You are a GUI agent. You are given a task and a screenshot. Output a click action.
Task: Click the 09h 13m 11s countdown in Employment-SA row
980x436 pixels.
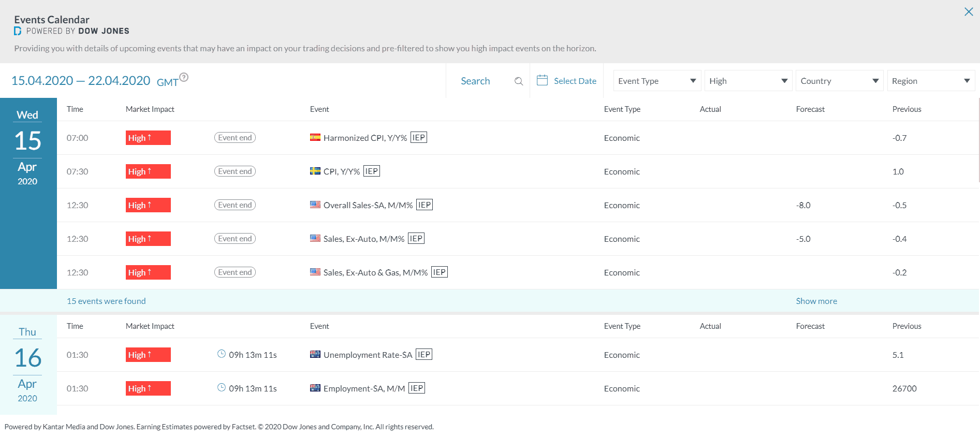click(x=253, y=388)
